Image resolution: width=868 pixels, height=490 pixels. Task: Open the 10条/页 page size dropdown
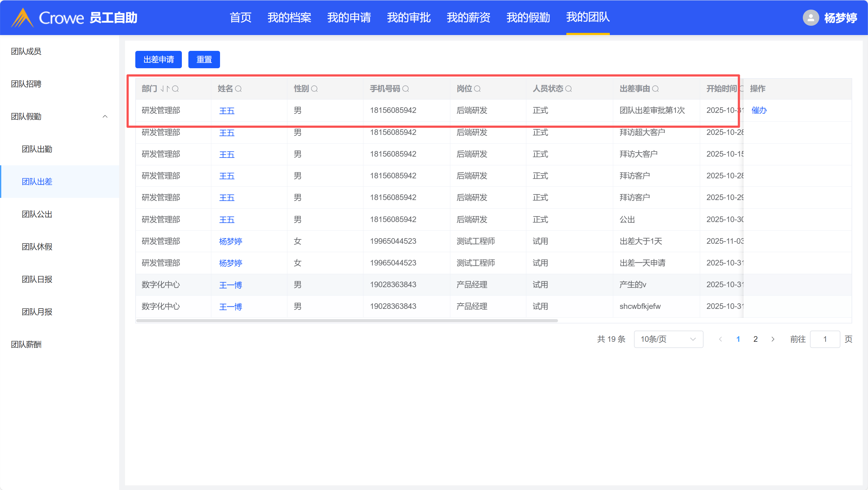coord(668,339)
